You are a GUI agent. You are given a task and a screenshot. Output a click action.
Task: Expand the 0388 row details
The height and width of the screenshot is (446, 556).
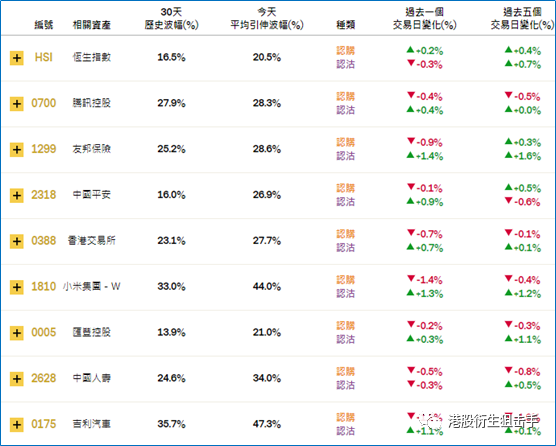point(17,241)
